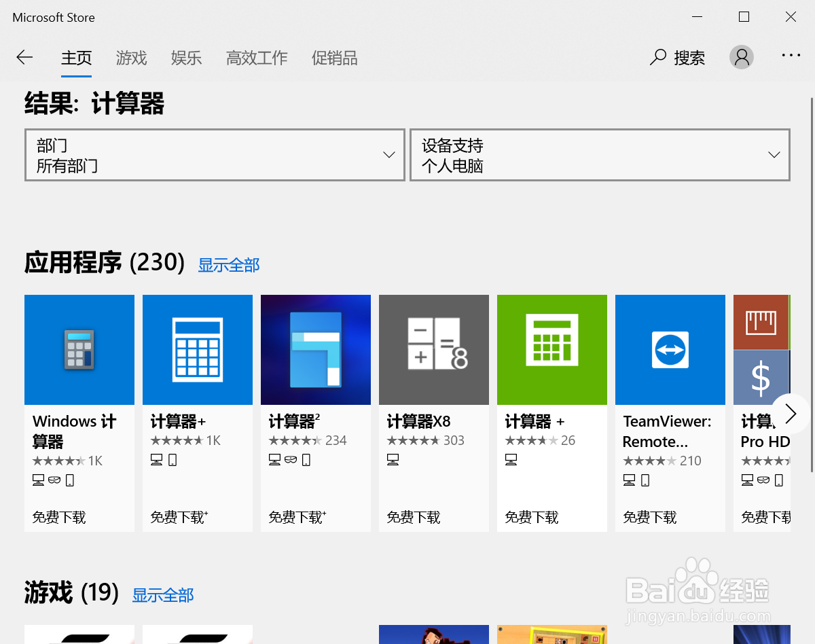The width and height of the screenshot is (815, 644).
Task: Open the user account profile icon
Action: click(x=742, y=57)
